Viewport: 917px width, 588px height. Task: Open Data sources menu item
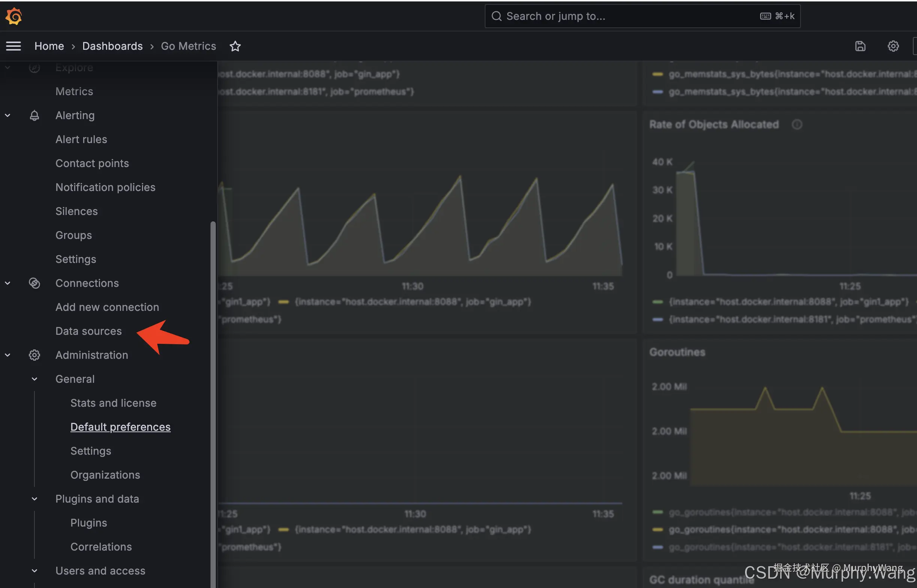click(88, 331)
